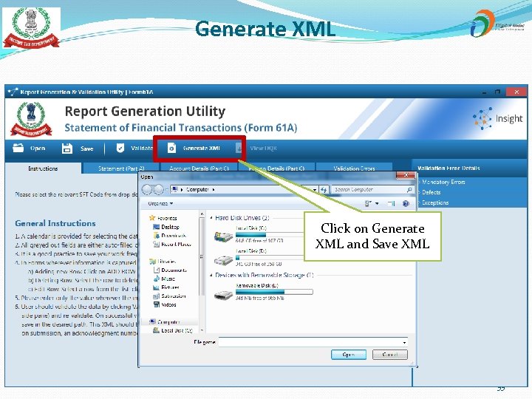Expand Exceptions in validation panel
Screen dimensions: 532x399
pyautogui.click(x=434, y=203)
